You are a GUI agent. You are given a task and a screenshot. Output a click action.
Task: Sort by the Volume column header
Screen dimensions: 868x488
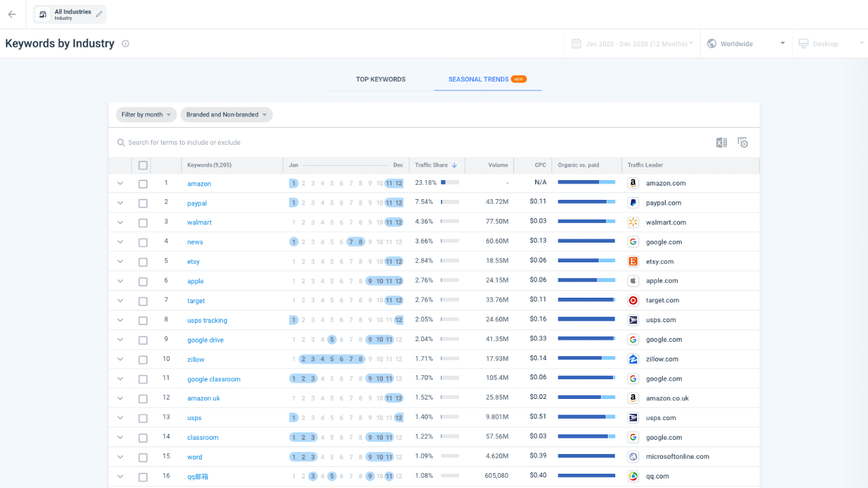pos(498,165)
